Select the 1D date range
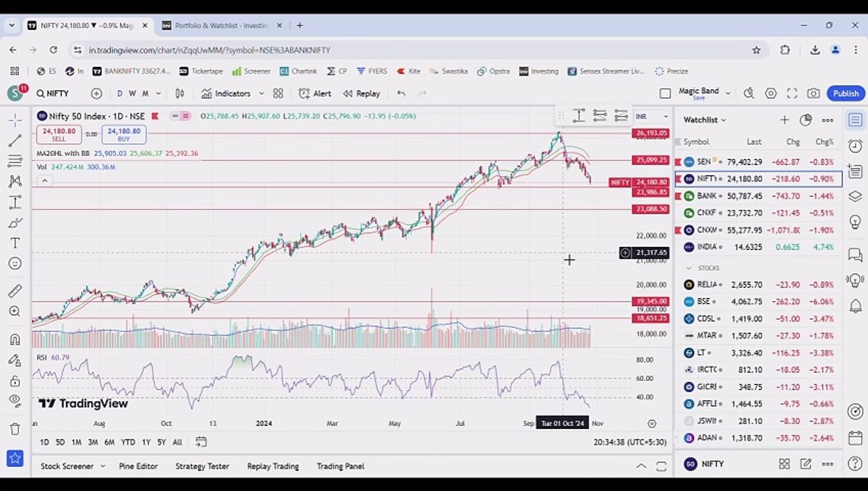Screen dimensions: 868x491 pyautogui.click(x=44, y=443)
